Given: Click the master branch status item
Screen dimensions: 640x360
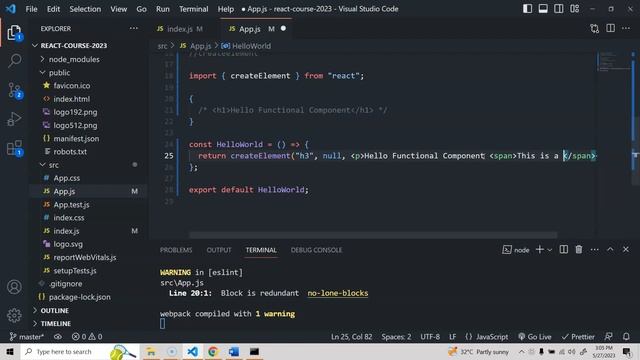Looking at the screenshot, I should click(27, 337).
